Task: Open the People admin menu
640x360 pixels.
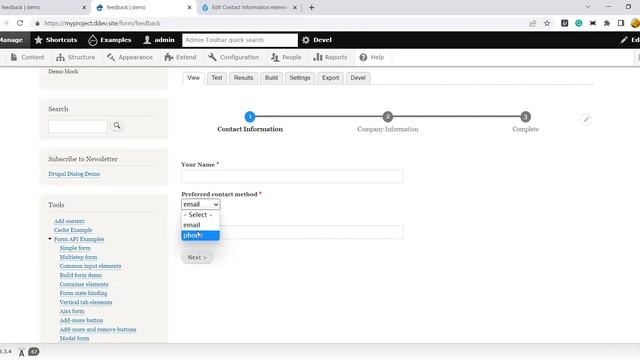Action: 286,57
